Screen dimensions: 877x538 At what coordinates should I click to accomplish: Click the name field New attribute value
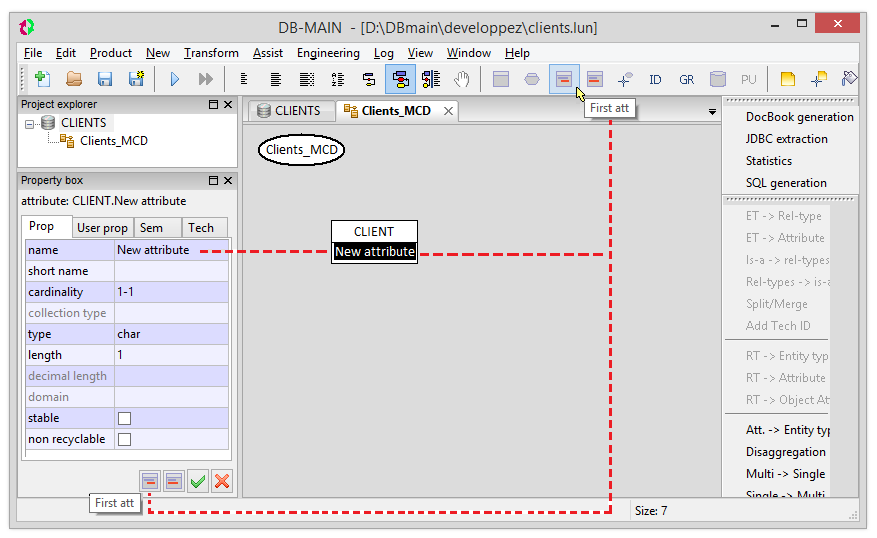[x=171, y=250]
